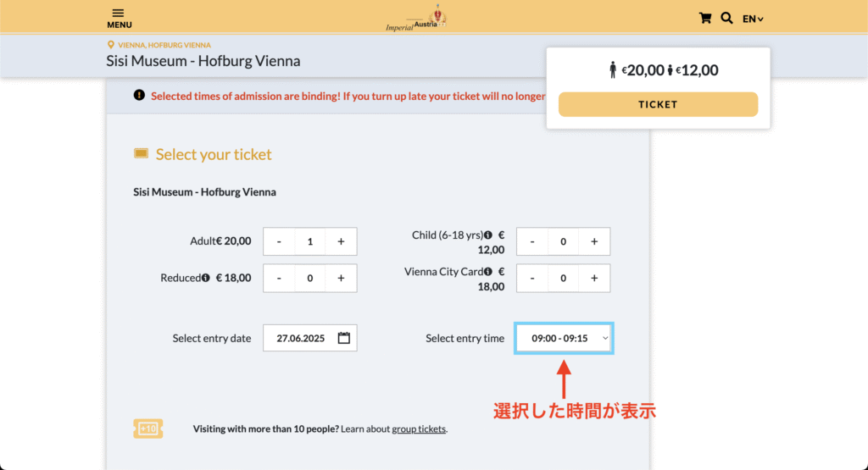This screenshot has width=868, height=470.
Task: Decrease Vienna City Card quantity with minus
Action: [x=532, y=278]
